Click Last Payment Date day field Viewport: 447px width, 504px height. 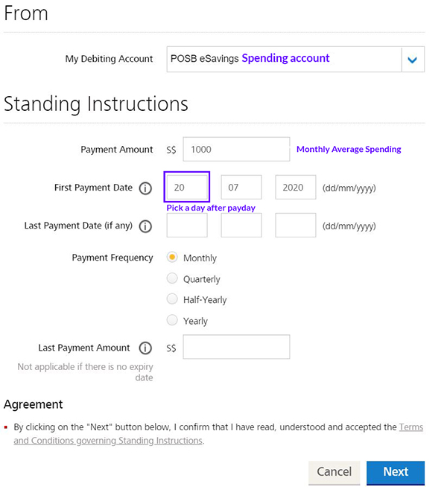click(187, 226)
